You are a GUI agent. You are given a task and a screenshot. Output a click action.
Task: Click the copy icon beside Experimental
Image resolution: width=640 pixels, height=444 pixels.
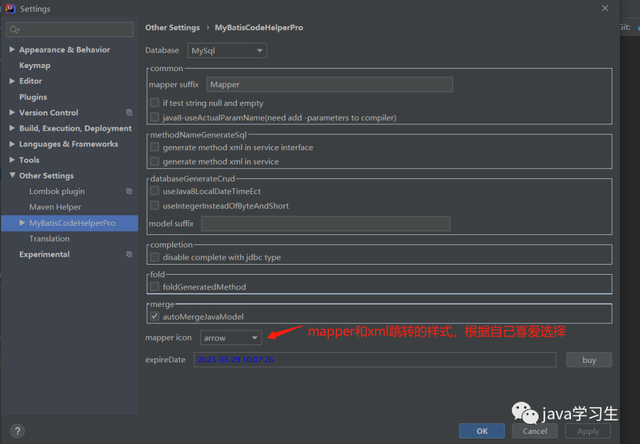129,254
